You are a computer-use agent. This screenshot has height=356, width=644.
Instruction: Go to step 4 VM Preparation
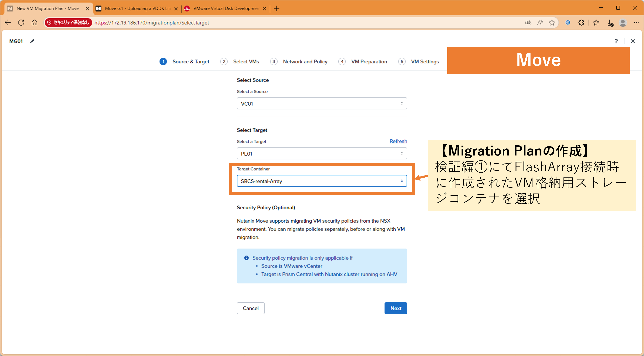coord(363,62)
